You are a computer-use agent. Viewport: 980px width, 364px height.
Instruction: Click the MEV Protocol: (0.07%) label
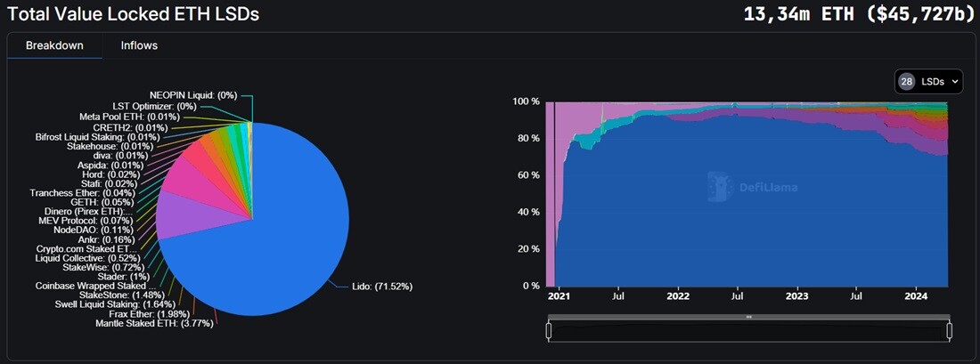tap(86, 221)
